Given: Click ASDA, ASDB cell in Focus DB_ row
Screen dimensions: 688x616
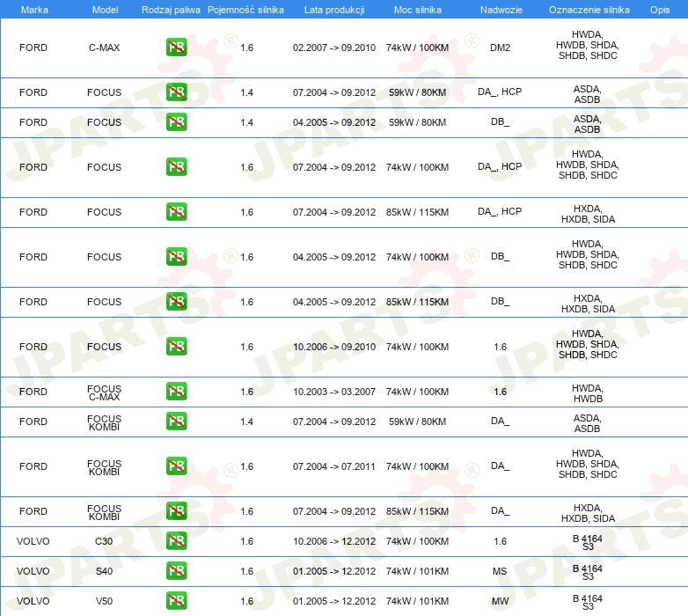Looking at the screenshot, I should pyautogui.click(x=587, y=124).
